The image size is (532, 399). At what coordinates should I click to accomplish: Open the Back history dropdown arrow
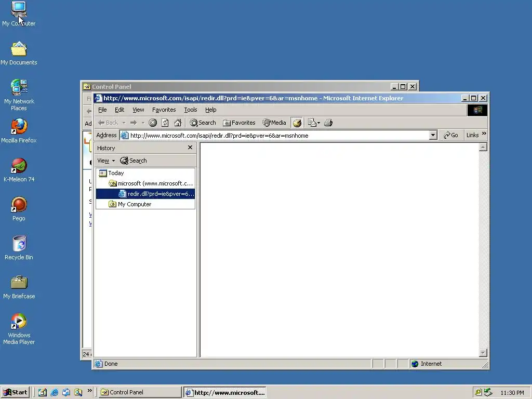[x=124, y=123]
